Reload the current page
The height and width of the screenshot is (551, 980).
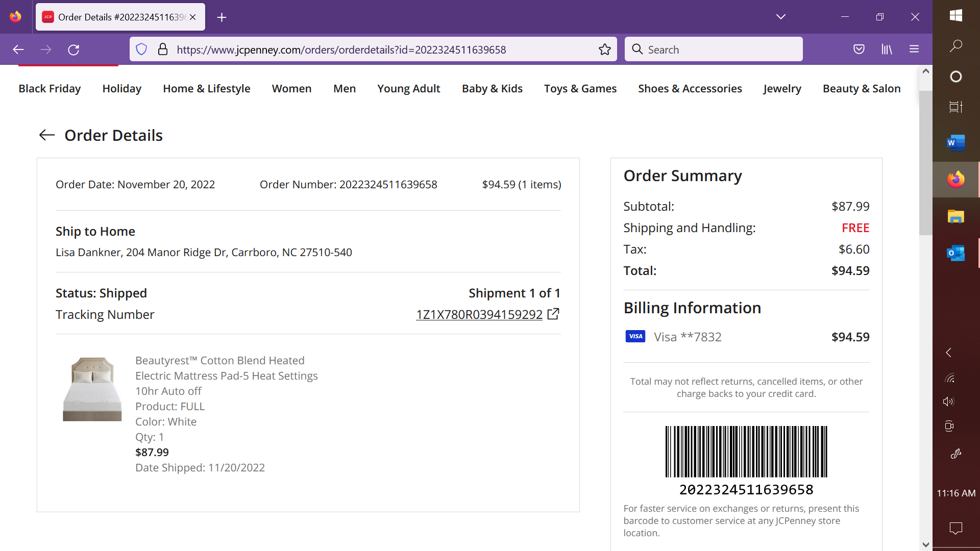point(73,49)
